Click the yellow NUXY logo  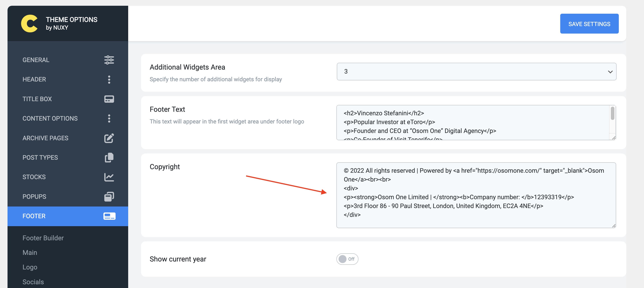29,23
